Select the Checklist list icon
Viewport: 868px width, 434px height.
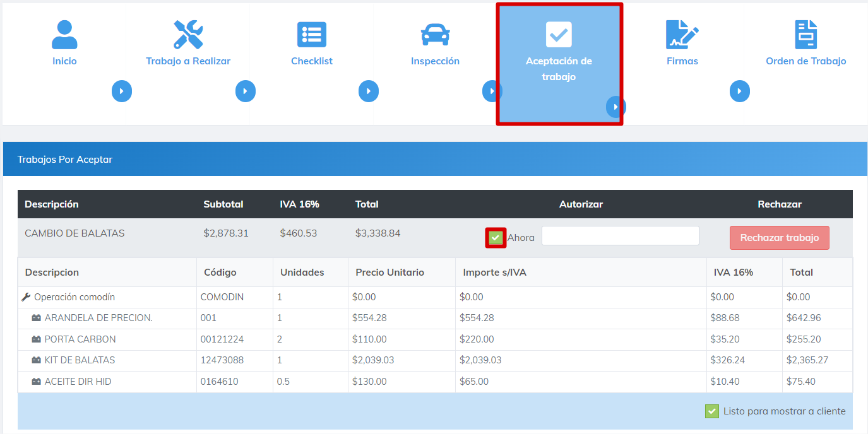pyautogui.click(x=312, y=35)
